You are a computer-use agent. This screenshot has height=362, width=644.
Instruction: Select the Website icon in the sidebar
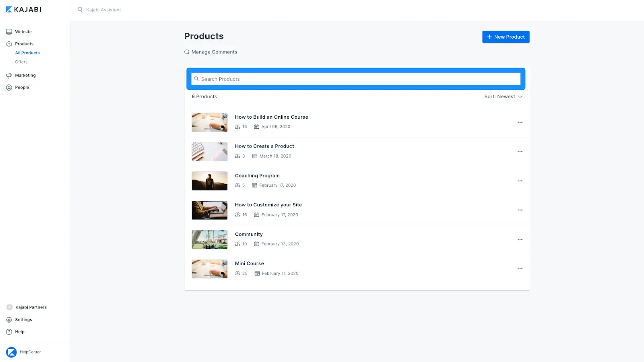click(9, 31)
